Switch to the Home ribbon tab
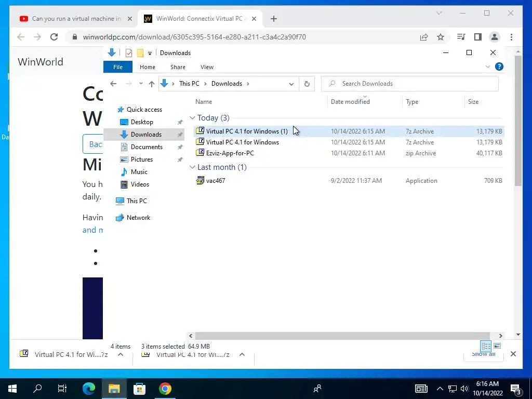 pyautogui.click(x=147, y=67)
